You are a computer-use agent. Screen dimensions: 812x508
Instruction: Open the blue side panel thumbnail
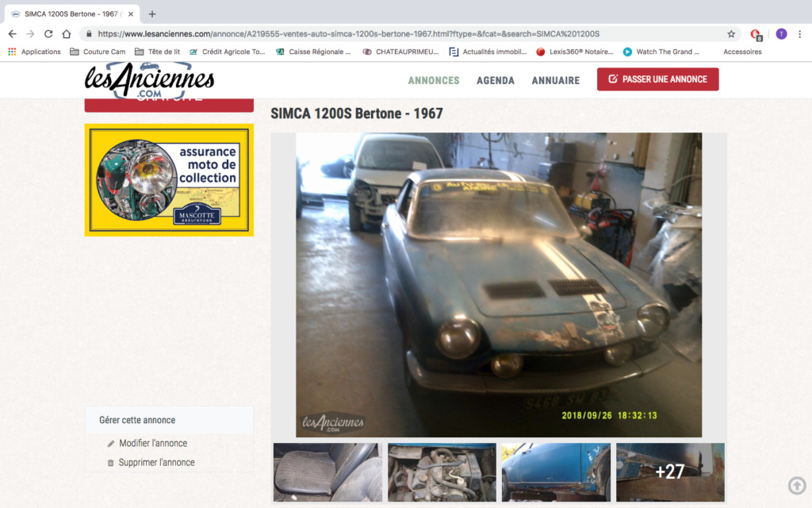point(556,472)
